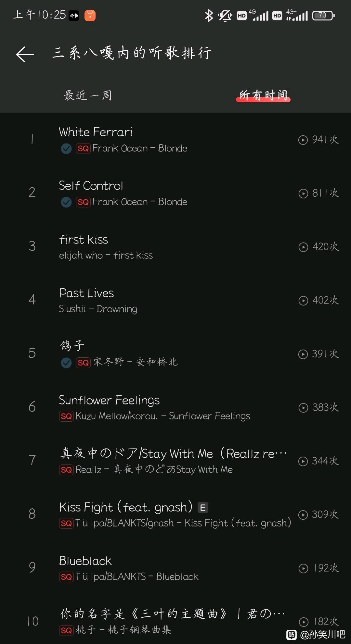This screenshot has height=644, width=351.
Task: Play Sunflower Feelings from the ranking
Action: tap(175, 408)
